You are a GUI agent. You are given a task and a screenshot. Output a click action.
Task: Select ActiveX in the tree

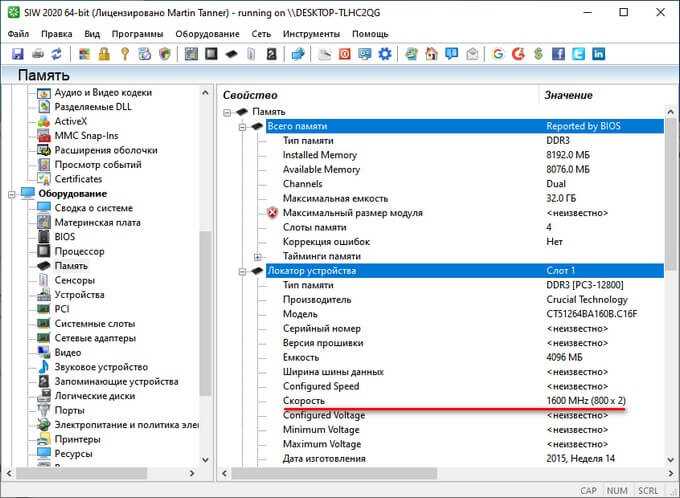click(x=71, y=121)
